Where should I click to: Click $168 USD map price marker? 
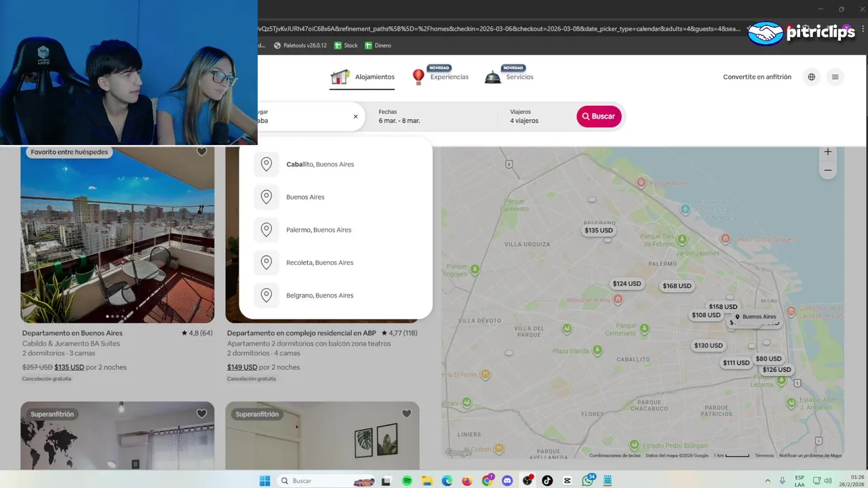tap(677, 286)
